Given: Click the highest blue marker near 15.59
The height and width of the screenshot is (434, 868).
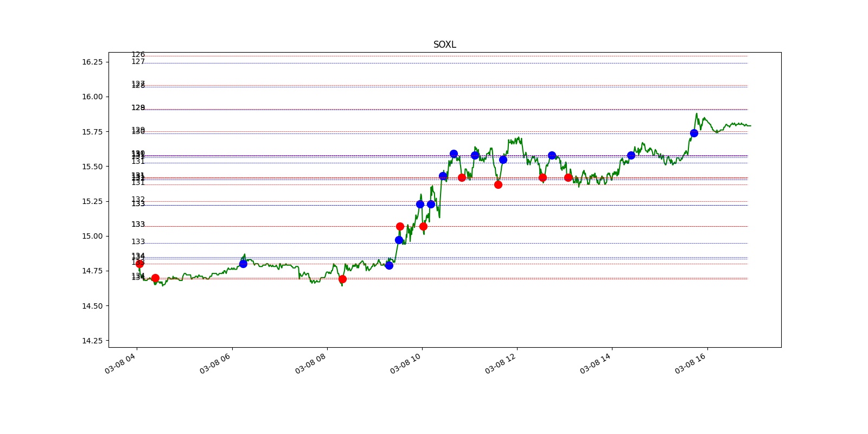Looking at the screenshot, I should pos(454,154).
